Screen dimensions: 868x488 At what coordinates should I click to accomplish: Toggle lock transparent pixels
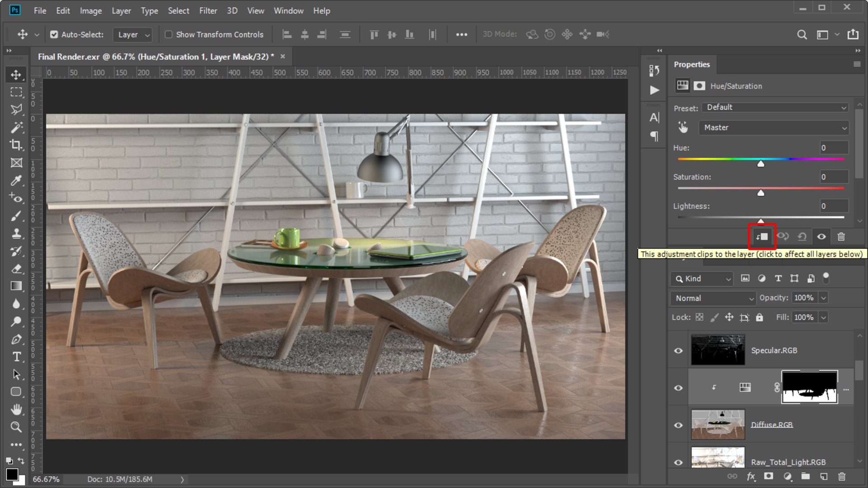(699, 317)
